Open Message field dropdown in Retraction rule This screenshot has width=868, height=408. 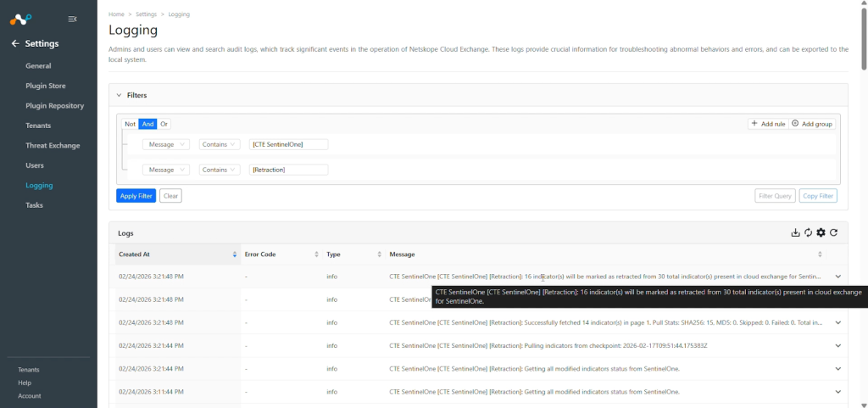coord(166,170)
